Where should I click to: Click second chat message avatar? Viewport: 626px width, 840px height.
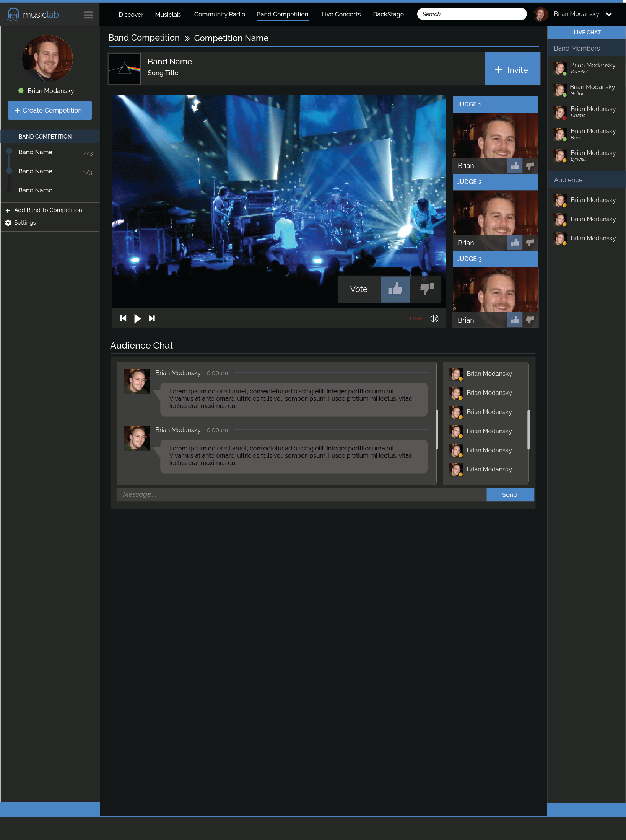[x=137, y=439]
